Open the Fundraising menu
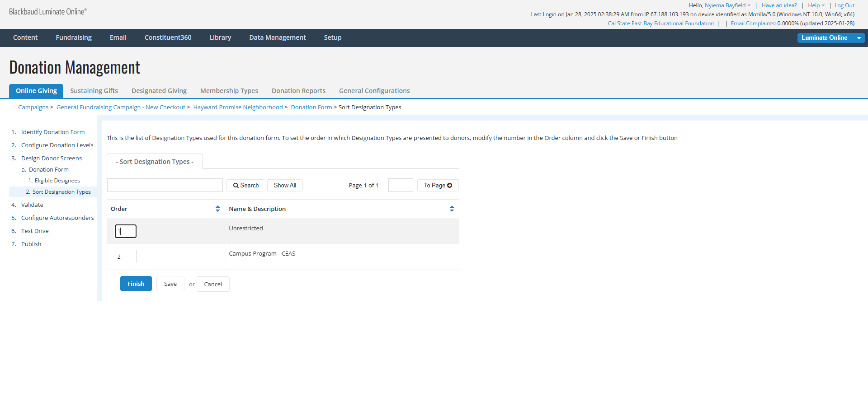 coord(74,37)
